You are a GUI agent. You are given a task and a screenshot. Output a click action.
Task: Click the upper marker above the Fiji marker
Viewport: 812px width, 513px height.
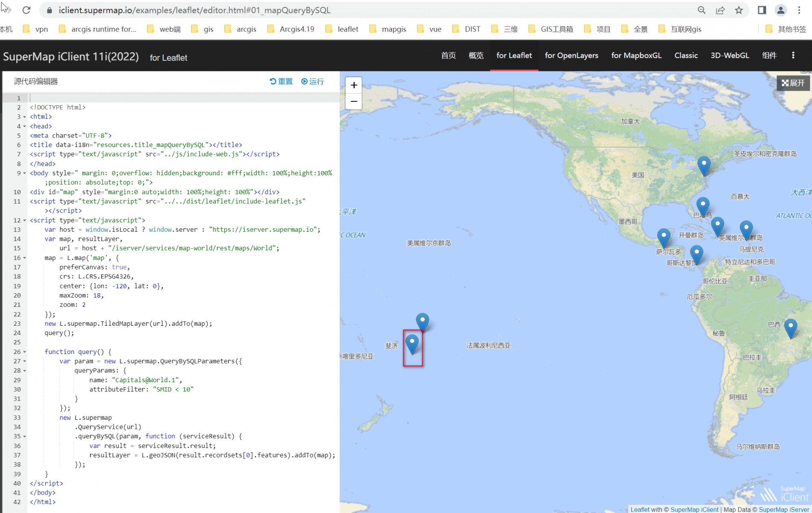422,323
